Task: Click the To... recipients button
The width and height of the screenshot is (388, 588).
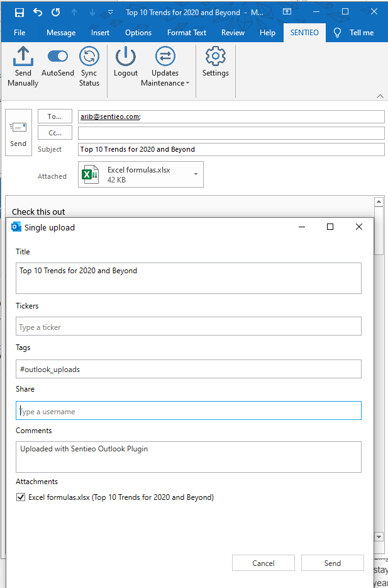Action: (x=55, y=116)
